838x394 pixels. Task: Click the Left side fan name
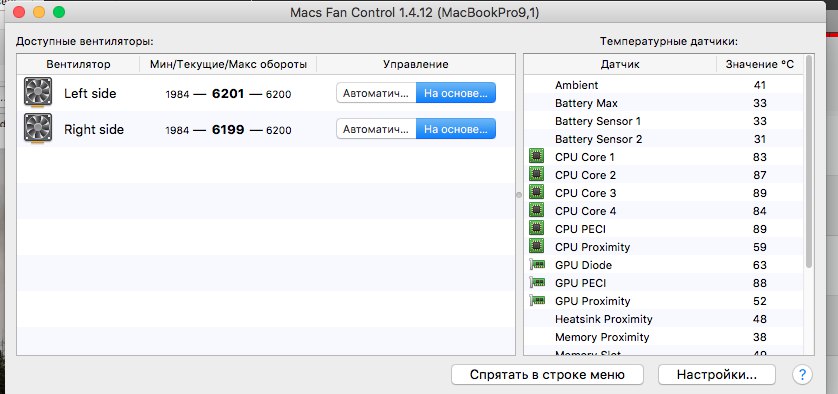click(90, 94)
